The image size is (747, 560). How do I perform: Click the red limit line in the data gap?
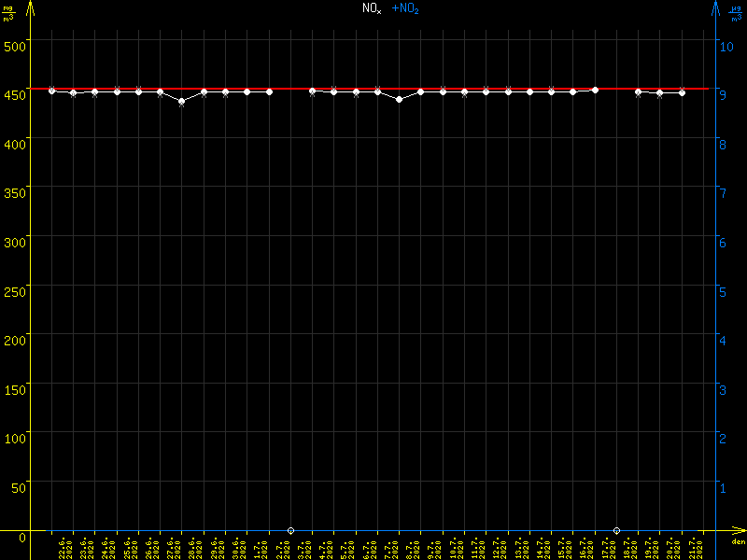click(x=290, y=89)
